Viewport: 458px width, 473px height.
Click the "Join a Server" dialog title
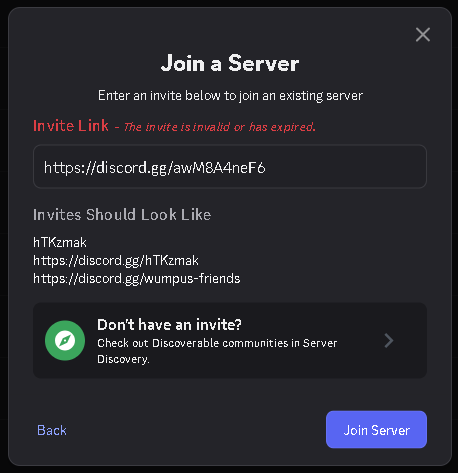coord(230,63)
